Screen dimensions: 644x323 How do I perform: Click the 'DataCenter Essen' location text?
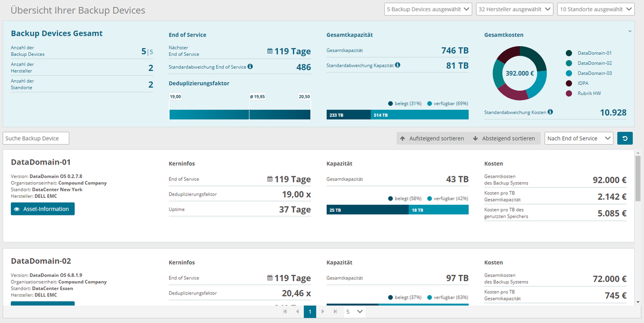(x=53, y=289)
